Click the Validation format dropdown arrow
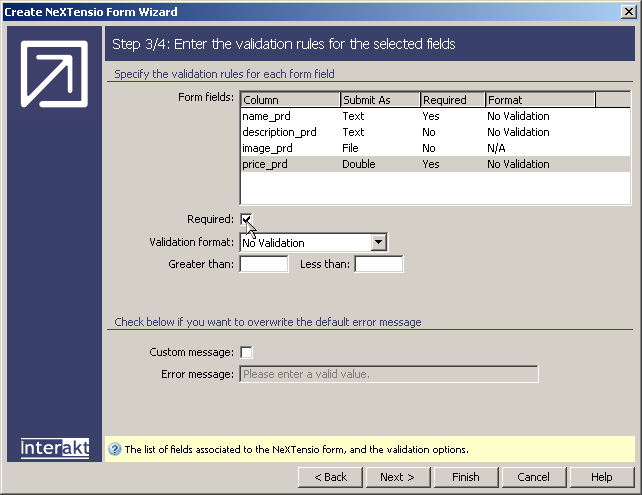The height and width of the screenshot is (495, 642). pyautogui.click(x=378, y=242)
